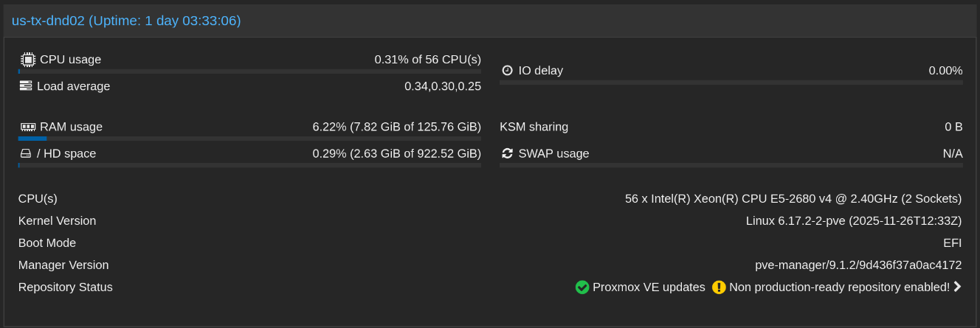Open Non production-ready repository enabled warning
This screenshot has width=980, height=328.
tap(839, 287)
